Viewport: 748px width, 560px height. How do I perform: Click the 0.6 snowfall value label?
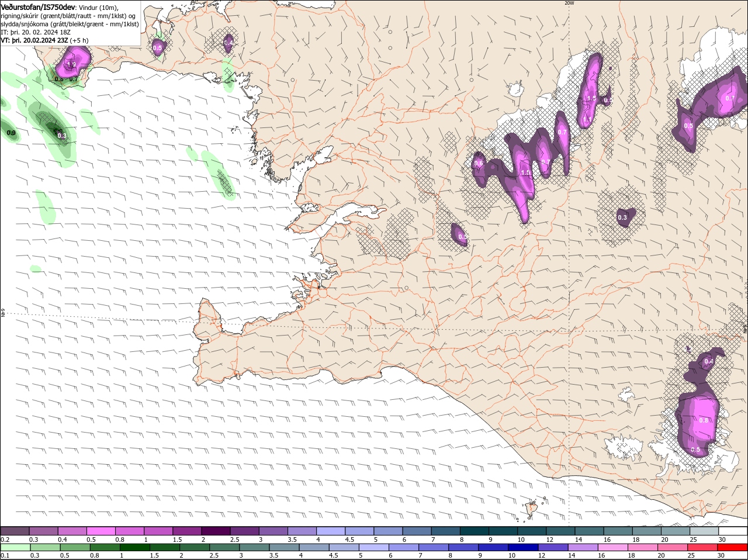[x=479, y=163]
